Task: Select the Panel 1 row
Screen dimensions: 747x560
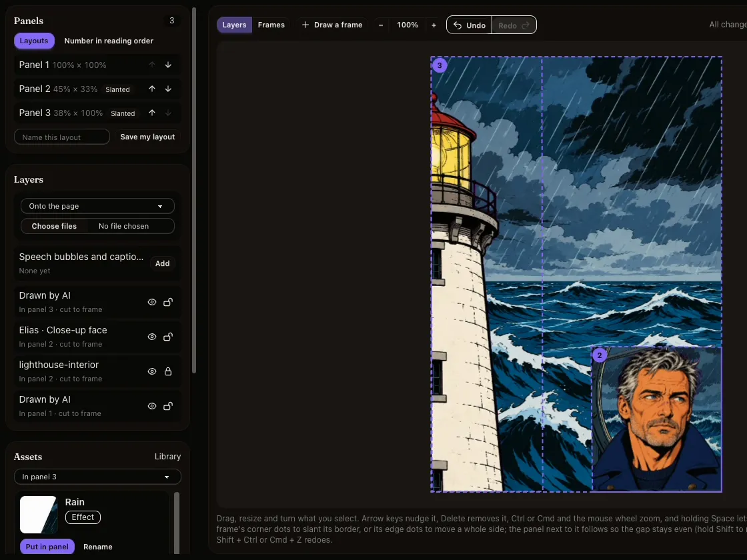Action: pyautogui.click(x=97, y=65)
